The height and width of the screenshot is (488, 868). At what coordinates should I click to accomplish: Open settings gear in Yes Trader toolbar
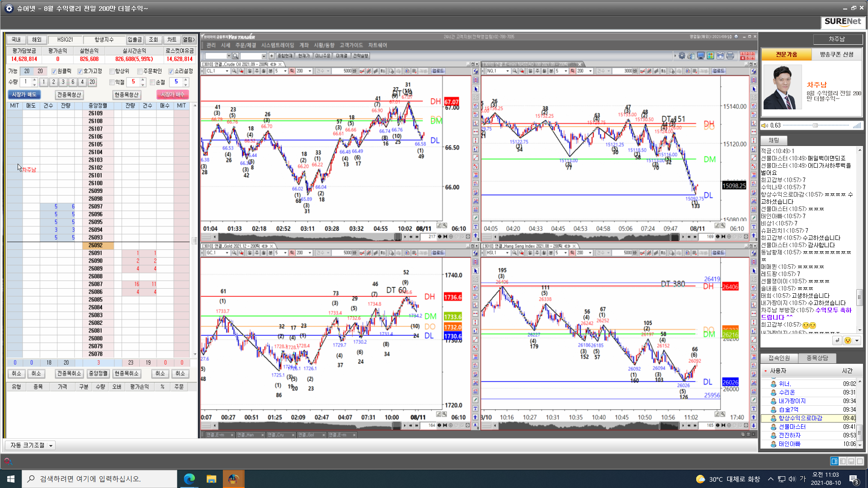[x=682, y=56]
